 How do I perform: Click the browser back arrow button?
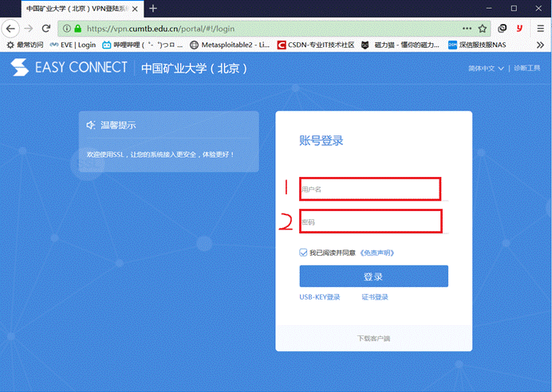(x=10, y=28)
